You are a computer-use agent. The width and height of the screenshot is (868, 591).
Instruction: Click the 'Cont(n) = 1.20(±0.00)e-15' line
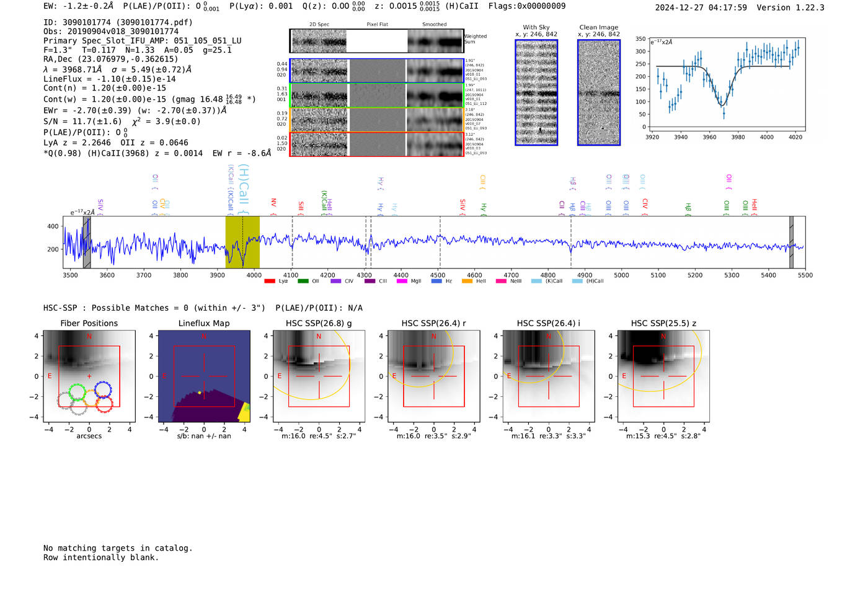pos(105,88)
